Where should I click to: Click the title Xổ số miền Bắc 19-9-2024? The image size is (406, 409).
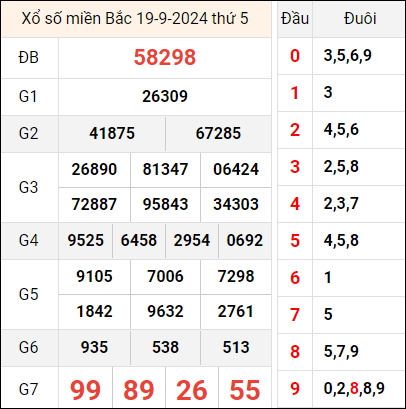click(115, 19)
